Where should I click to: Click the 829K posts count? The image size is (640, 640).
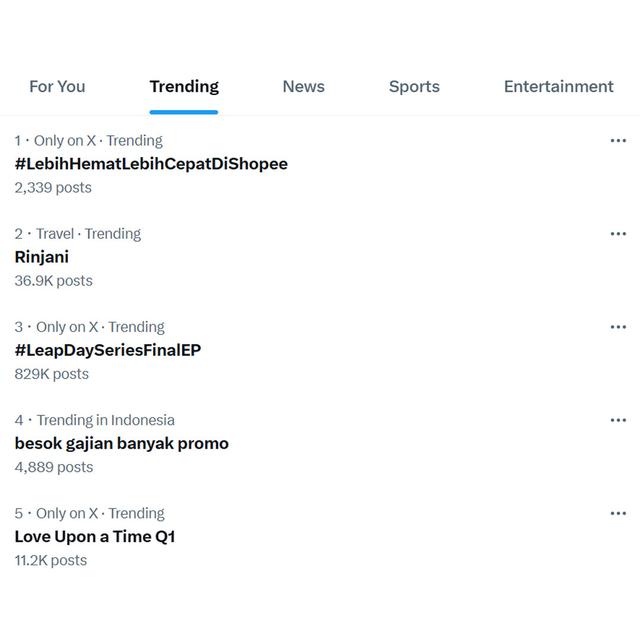pyautogui.click(x=51, y=374)
